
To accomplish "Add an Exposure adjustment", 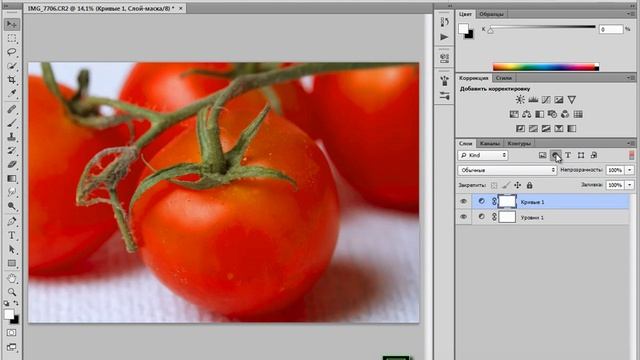I will [559, 100].
